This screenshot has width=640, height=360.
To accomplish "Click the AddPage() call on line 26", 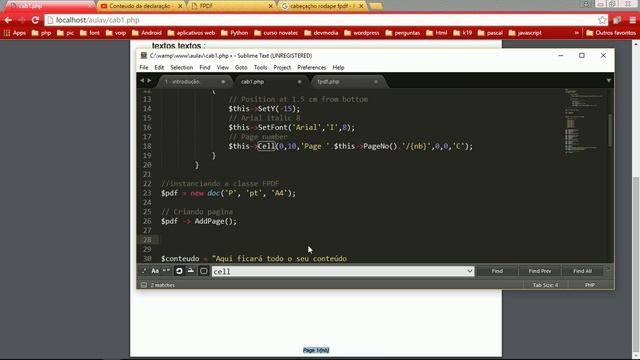I will [x=216, y=221].
